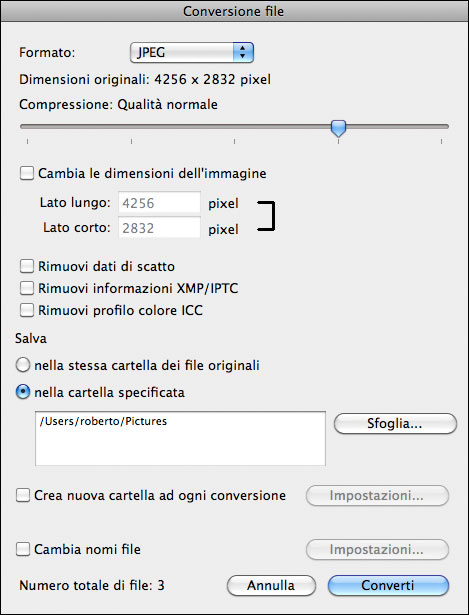Enable Cambia le dimensioni dell'immagine checkbox

click(27, 173)
